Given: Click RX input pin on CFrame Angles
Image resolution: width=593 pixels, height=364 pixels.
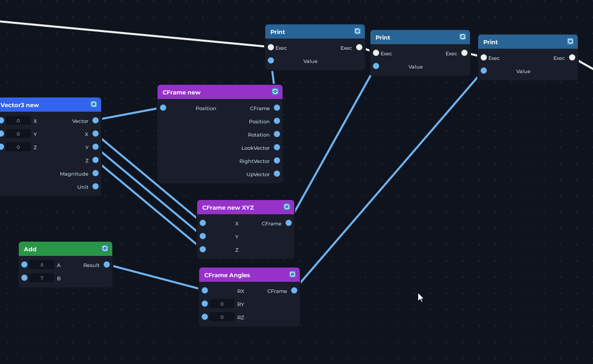Looking at the screenshot, I should 205,291.
